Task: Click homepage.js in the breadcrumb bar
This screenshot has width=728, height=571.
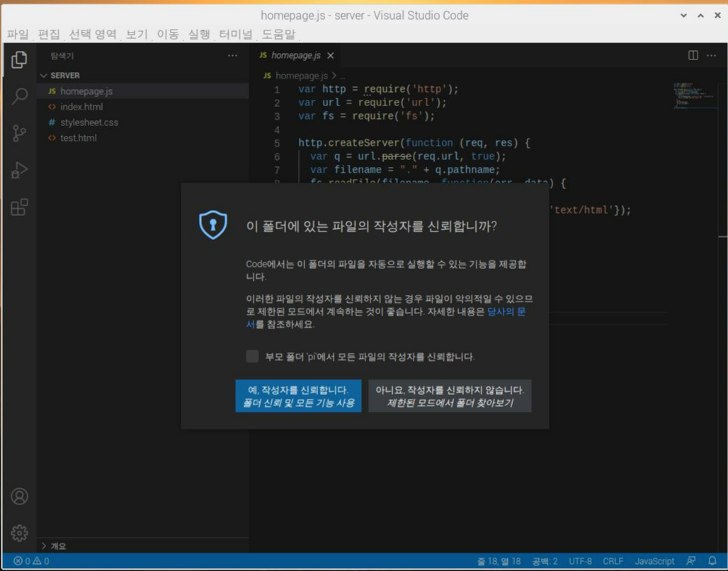Action: pyautogui.click(x=301, y=76)
